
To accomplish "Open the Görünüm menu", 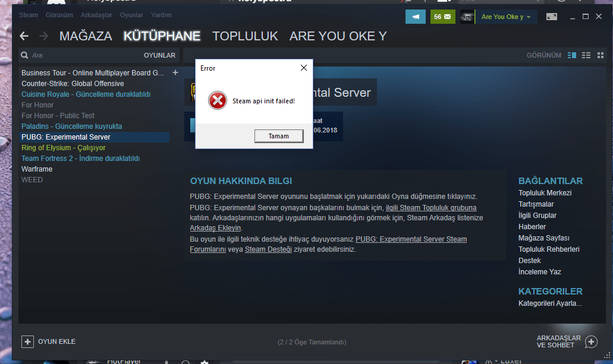I will pyautogui.click(x=59, y=15).
